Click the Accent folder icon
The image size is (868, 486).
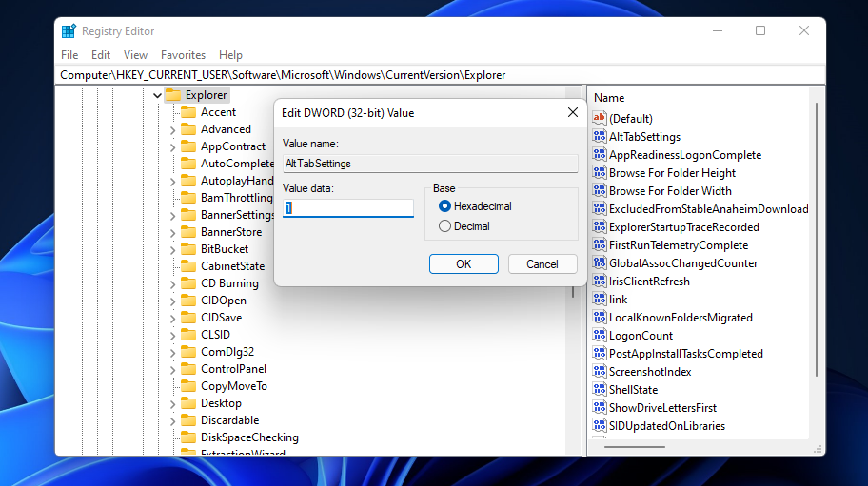pos(188,111)
